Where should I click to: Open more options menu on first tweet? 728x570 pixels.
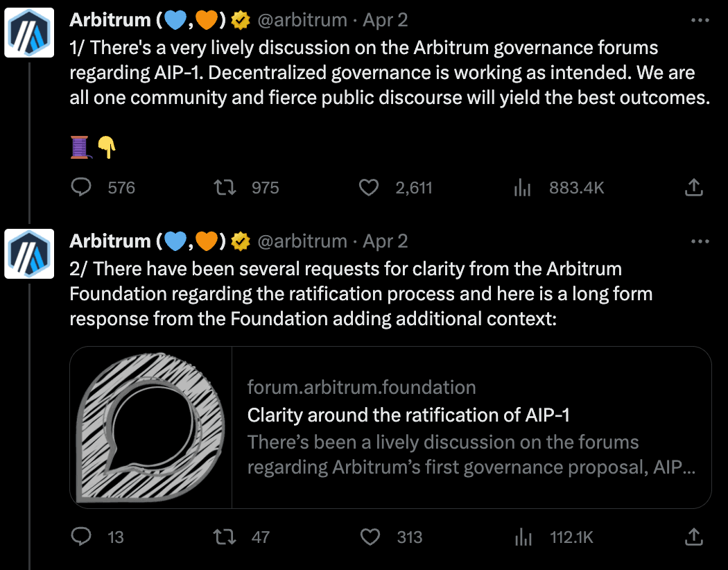(x=700, y=21)
